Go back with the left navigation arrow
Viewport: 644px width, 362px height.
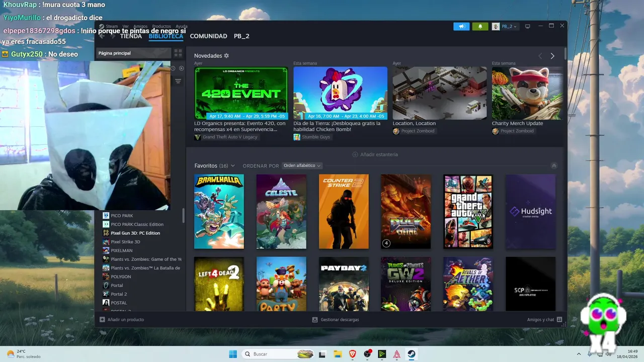click(102, 36)
